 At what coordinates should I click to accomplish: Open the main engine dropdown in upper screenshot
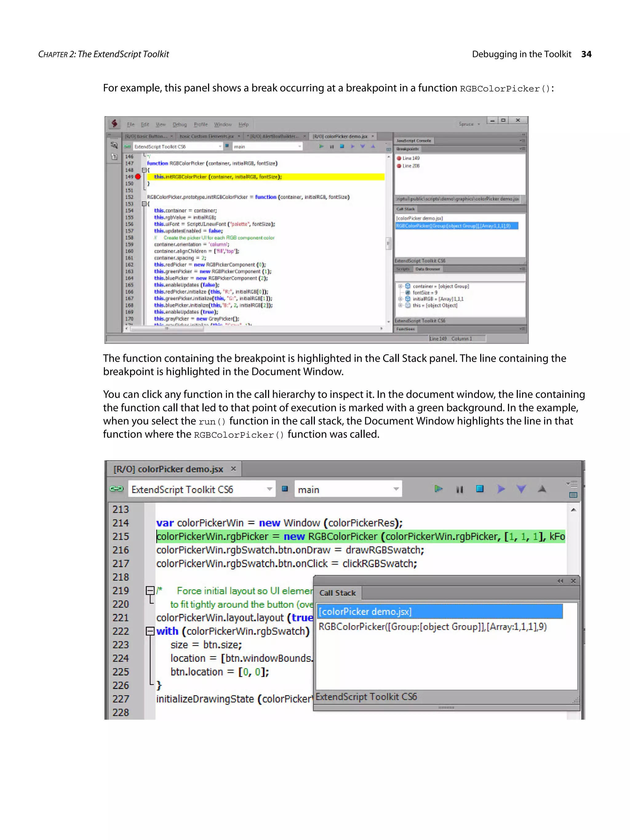[267, 147]
